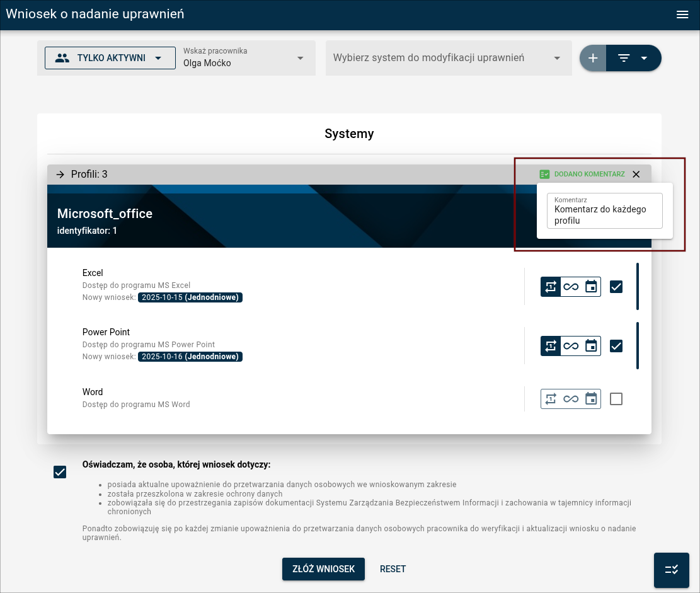The image size is (700, 593).
Task: Click the plus add button
Action: tap(593, 58)
